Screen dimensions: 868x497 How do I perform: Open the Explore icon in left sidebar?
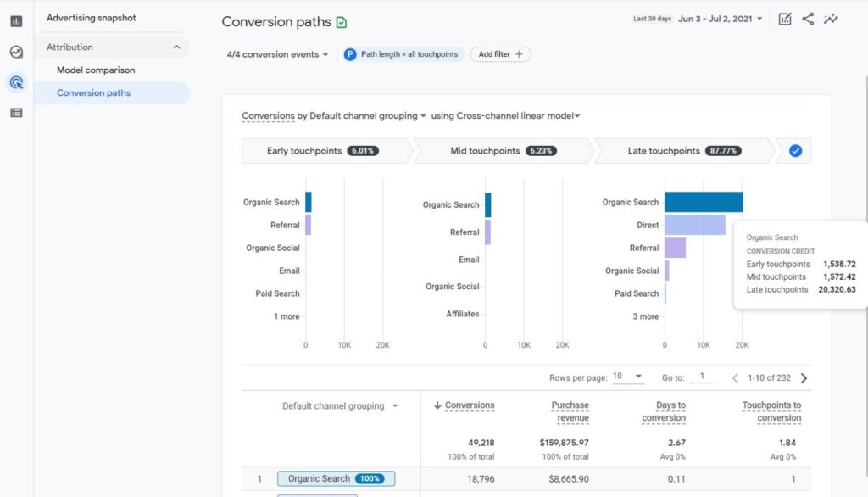click(16, 52)
